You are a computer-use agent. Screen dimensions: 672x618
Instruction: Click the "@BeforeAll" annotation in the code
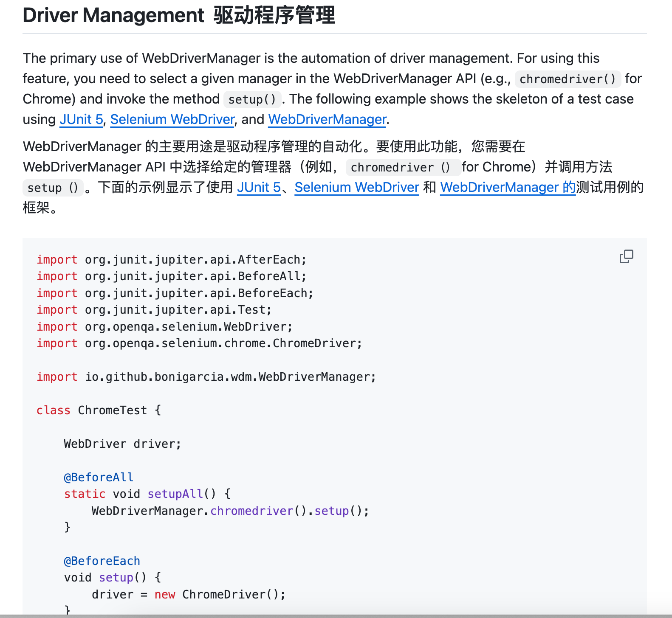99,477
